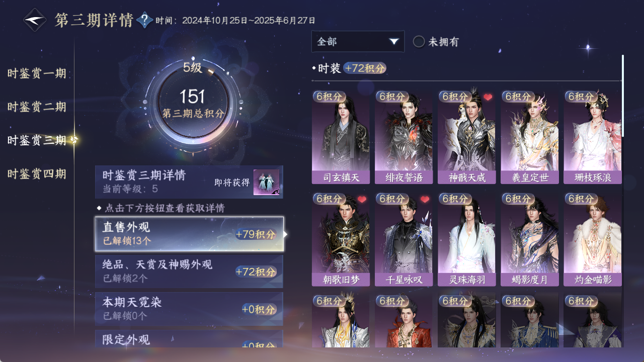Open 本期天霓染 category
The image size is (644, 362).
189,309
